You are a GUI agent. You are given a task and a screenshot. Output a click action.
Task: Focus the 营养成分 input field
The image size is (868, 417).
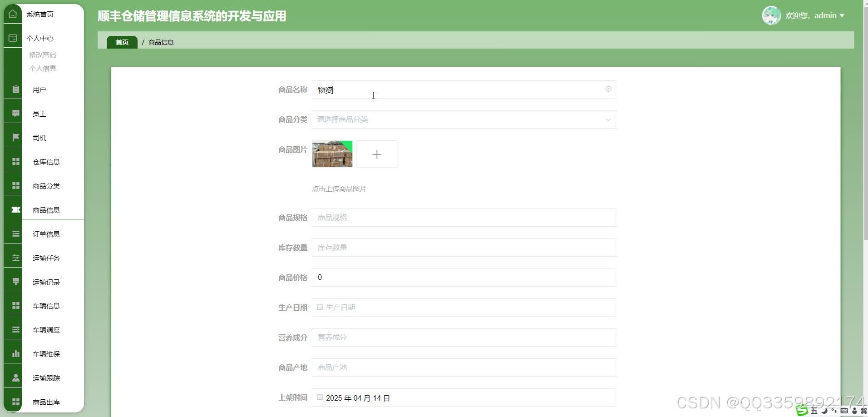(464, 338)
